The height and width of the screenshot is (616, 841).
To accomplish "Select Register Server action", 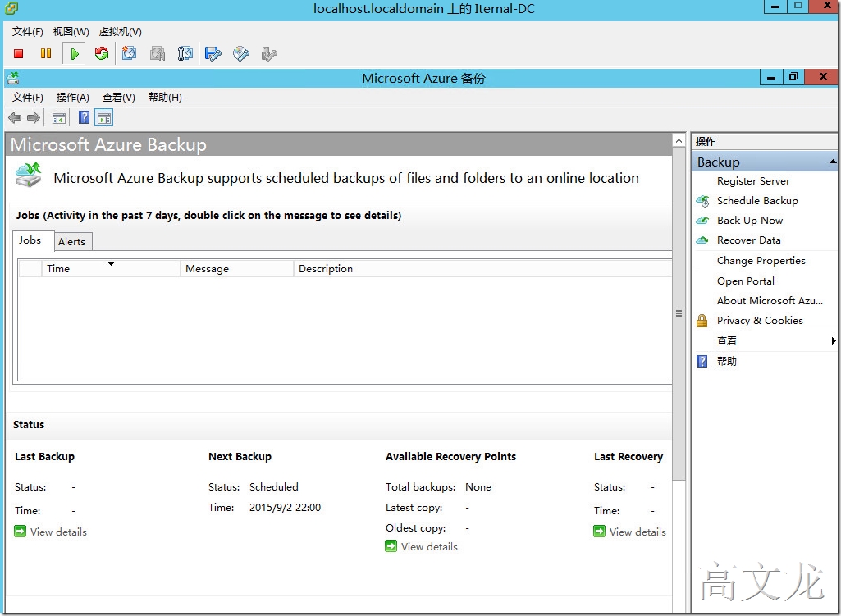I will (x=753, y=181).
